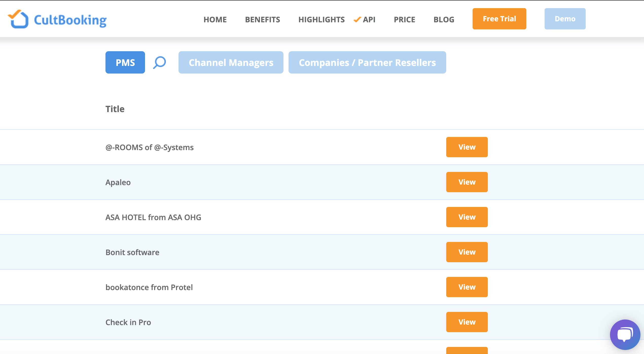Click the Free Trial button

point(499,19)
